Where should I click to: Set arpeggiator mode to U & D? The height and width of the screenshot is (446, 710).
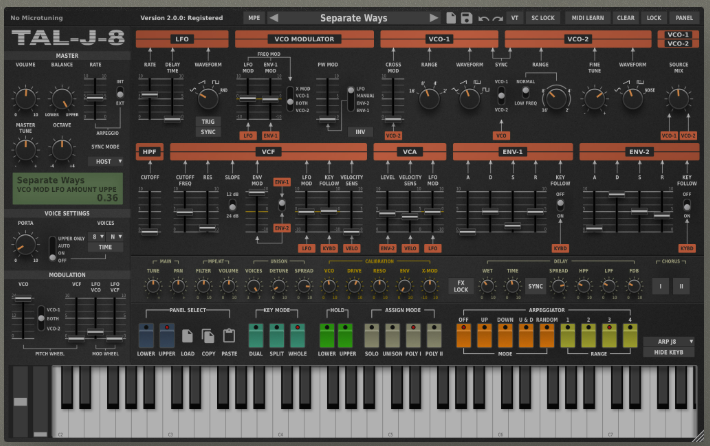tap(526, 336)
